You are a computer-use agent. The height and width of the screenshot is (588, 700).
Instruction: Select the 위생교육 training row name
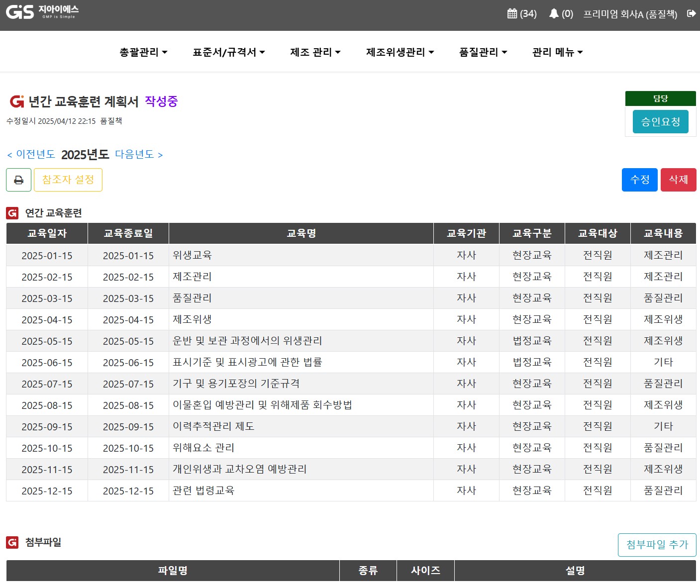pyautogui.click(x=192, y=255)
